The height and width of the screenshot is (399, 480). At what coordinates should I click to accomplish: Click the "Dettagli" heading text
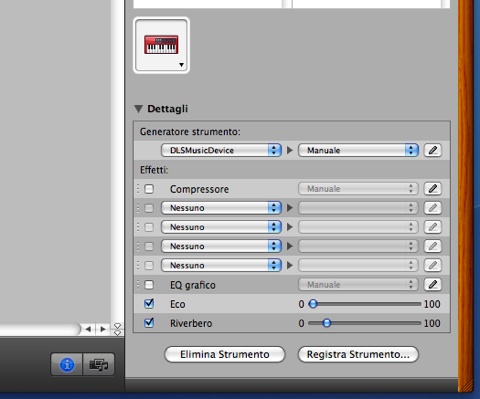coord(168,109)
